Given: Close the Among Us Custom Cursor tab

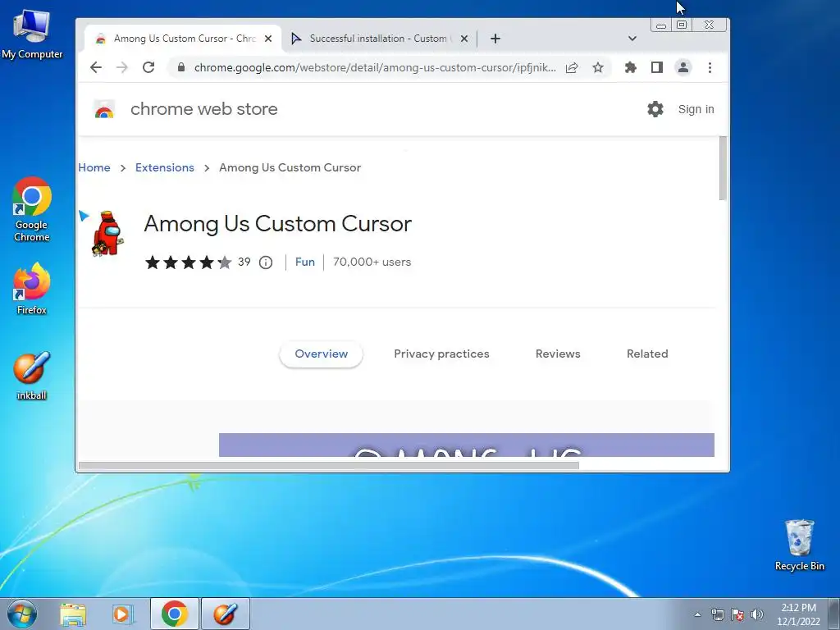Looking at the screenshot, I should pos(268,39).
